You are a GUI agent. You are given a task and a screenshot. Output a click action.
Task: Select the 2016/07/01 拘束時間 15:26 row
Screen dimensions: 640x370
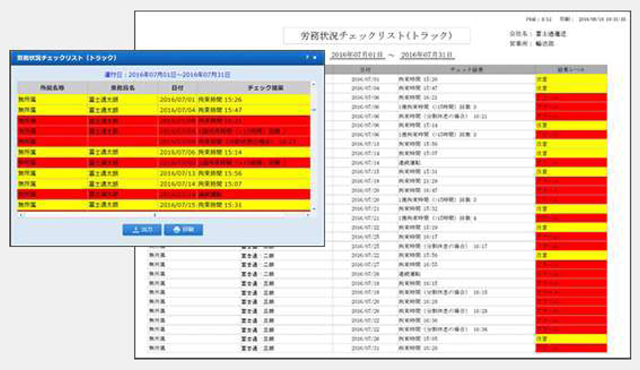click(x=164, y=100)
